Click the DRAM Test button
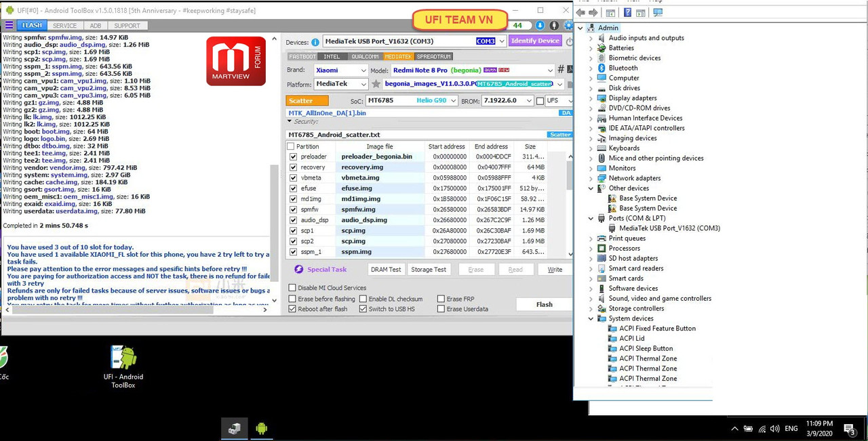868x441 pixels. click(386, 270)
